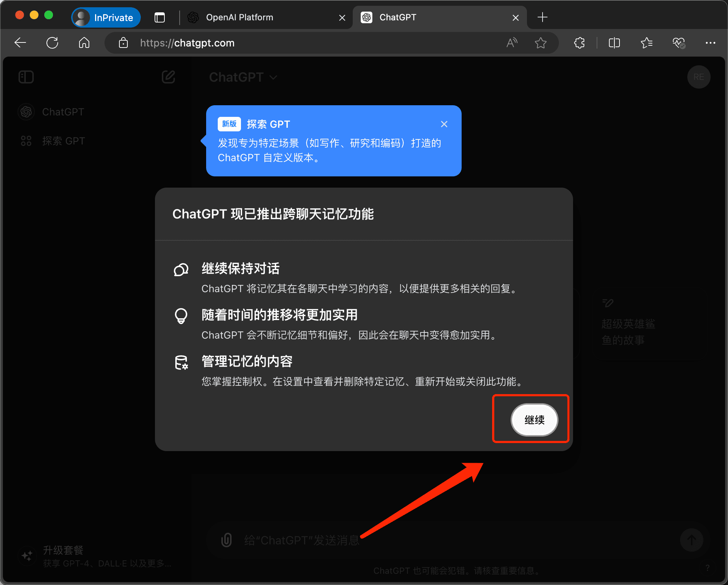Attach a file using the paperclip icon
728x585 pixels.
227,540
